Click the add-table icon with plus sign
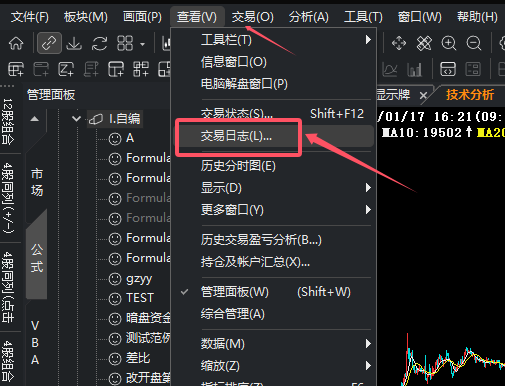 [x=16, y=69]
